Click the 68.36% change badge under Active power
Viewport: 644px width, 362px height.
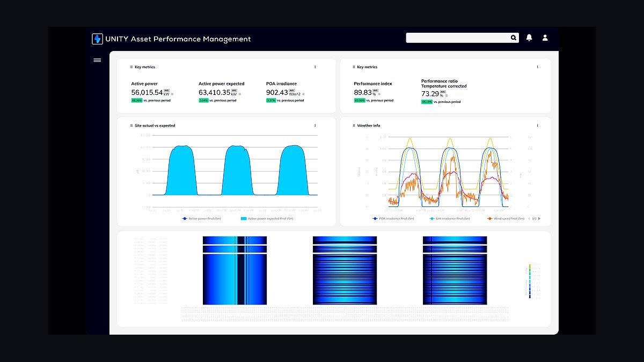click(137, 100)
